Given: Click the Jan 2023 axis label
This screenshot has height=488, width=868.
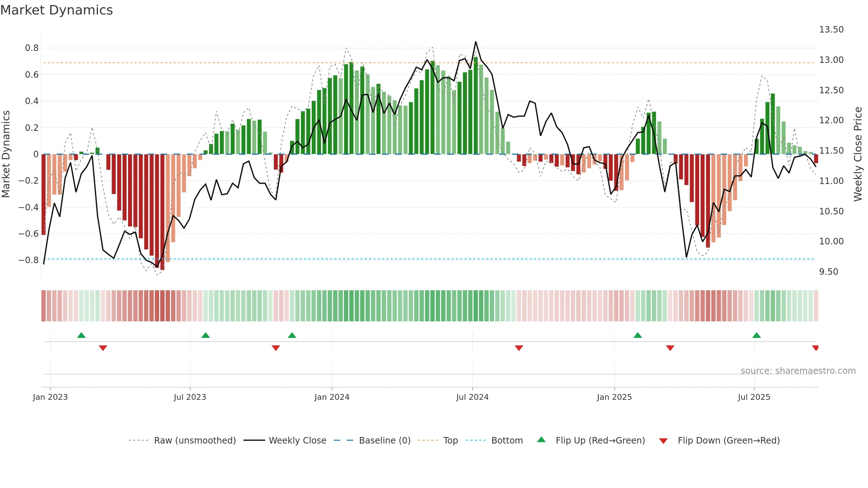Looking at the screenshot, I should (50, 397).
